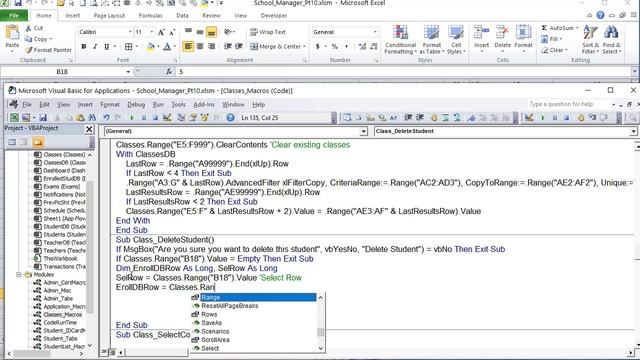Open Font Color letter A in Excel ribbon
Image resolution: width=640 pixels, height=360 pixels.
point(167,47)
